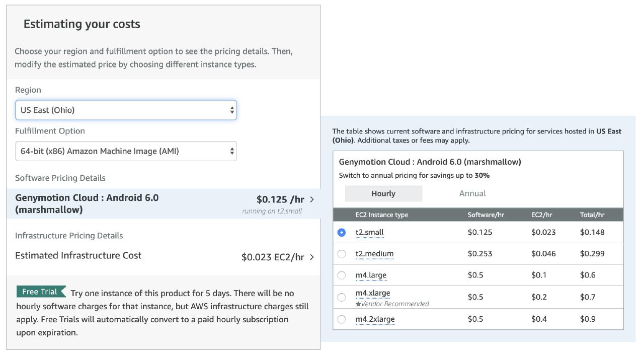Viewport: 644px width, 355px height.
Task: Pick the m4.xlarge radio button
Action: click(x=342, y=297)
